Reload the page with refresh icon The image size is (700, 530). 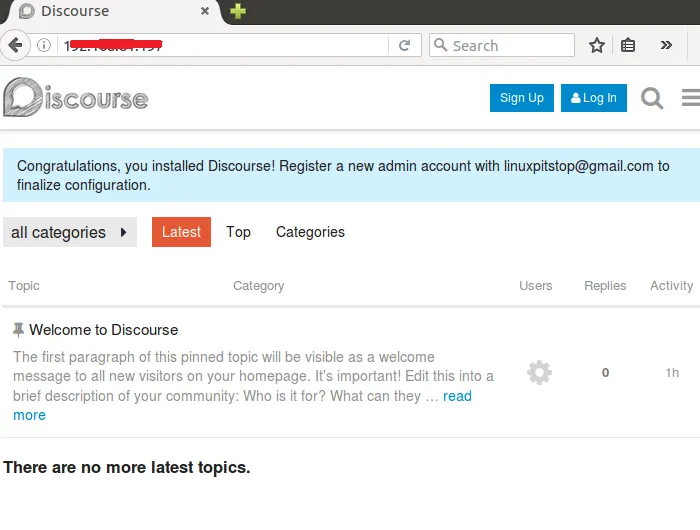(404, 45)
